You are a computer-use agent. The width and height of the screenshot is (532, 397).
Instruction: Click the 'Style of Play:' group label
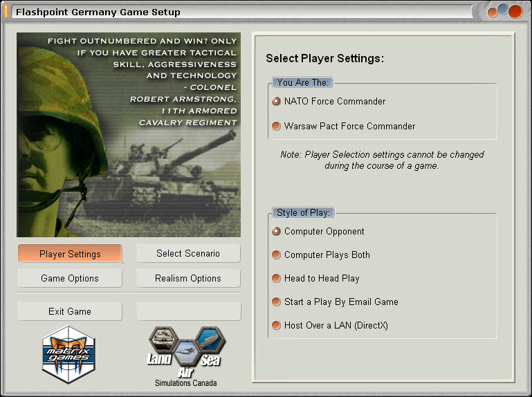303,212
